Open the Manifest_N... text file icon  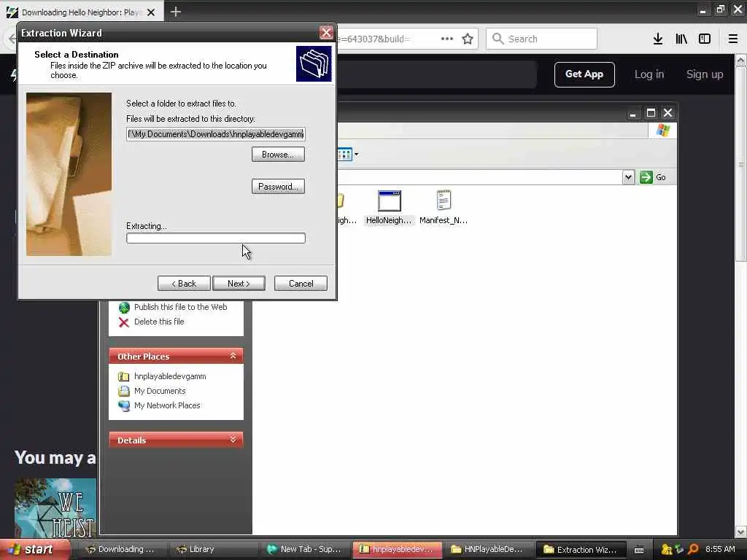pyautogui.click(x=444, y=208)
